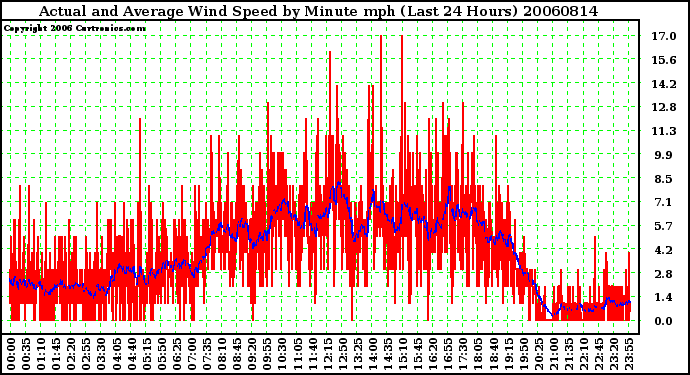Click the 09:20 time axis label
The height and width of the screenshot is (375, 690).
(252, 354)
